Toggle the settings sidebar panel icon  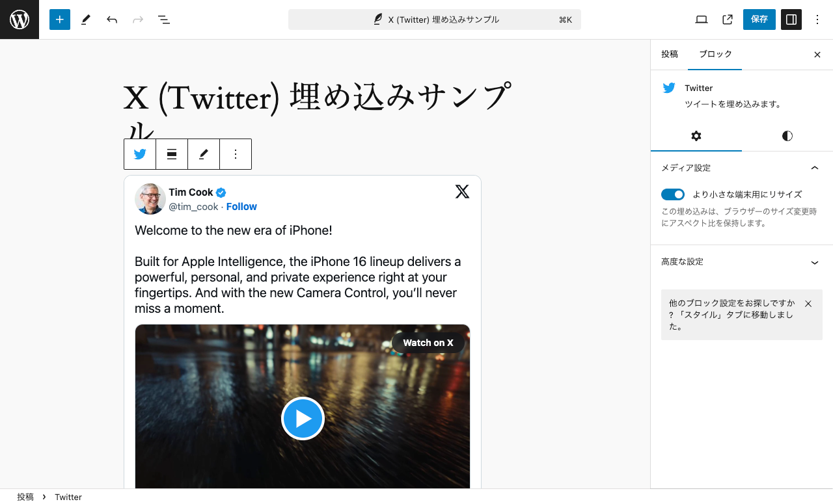coord(791,20)
